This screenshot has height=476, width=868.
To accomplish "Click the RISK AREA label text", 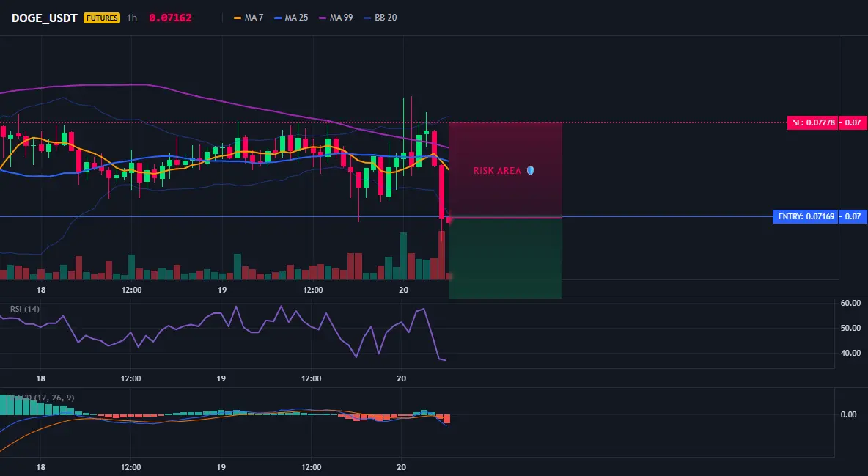I will (497, 171).
